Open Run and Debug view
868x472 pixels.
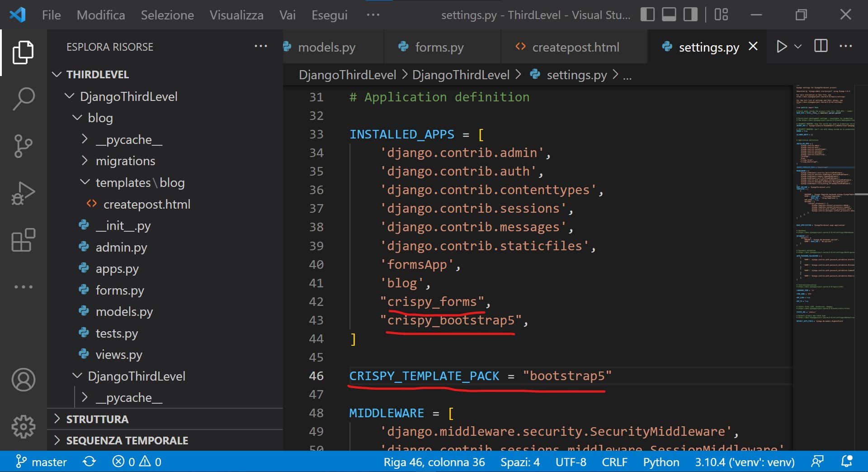click(x=23, y=193)
